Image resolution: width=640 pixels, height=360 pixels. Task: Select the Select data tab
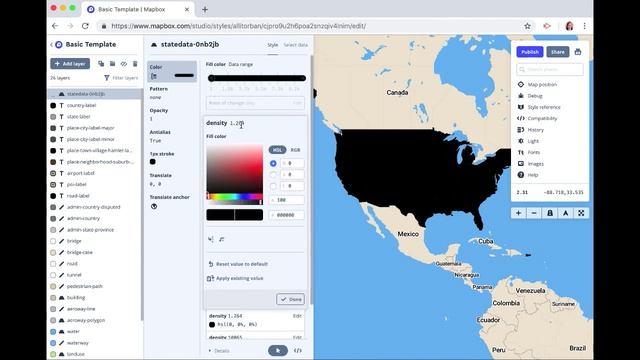click(296, 45)
